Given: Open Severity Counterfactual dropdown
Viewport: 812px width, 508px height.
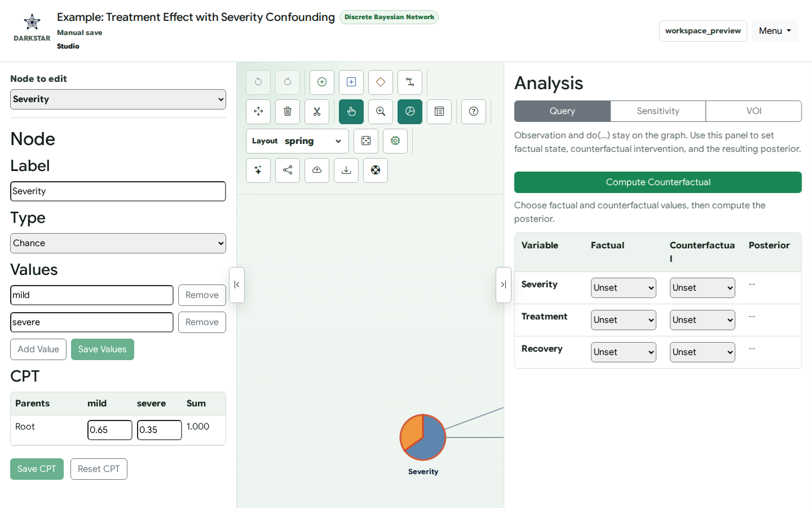Looking at the screenshot, I should 703,288.
